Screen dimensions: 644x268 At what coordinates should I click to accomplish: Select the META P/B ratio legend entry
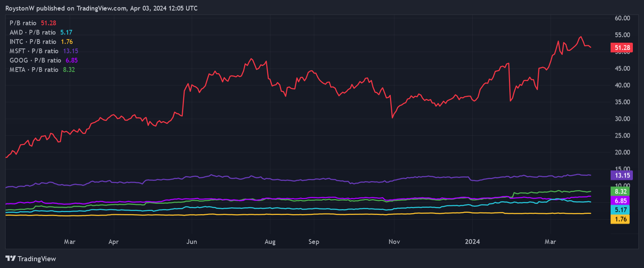click(x=42, y=70)
